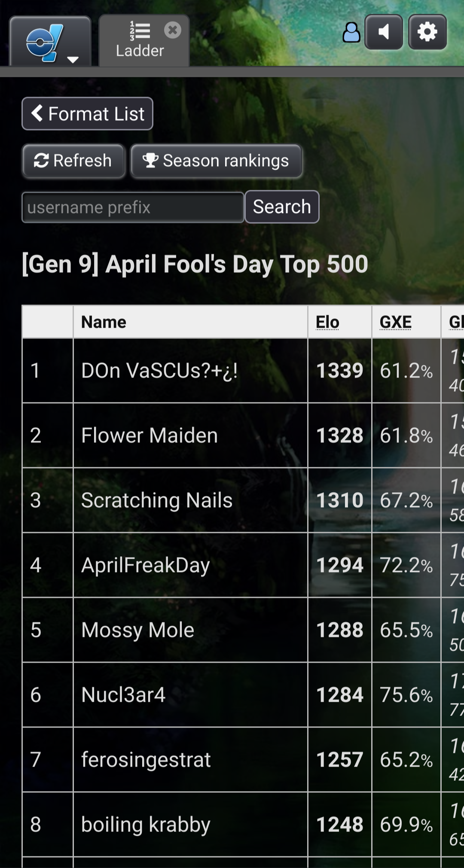Go back to Format List

(x=87, y=114)
